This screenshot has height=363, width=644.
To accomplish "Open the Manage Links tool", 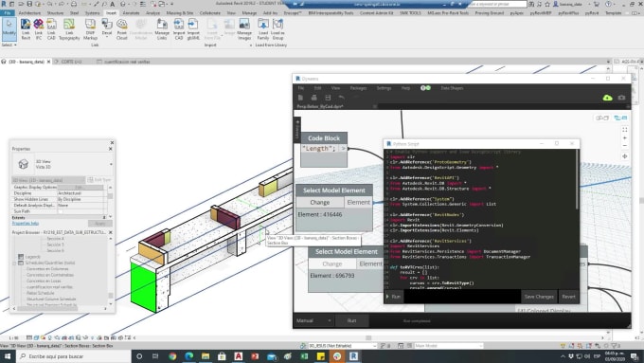I will pos(162,29).
